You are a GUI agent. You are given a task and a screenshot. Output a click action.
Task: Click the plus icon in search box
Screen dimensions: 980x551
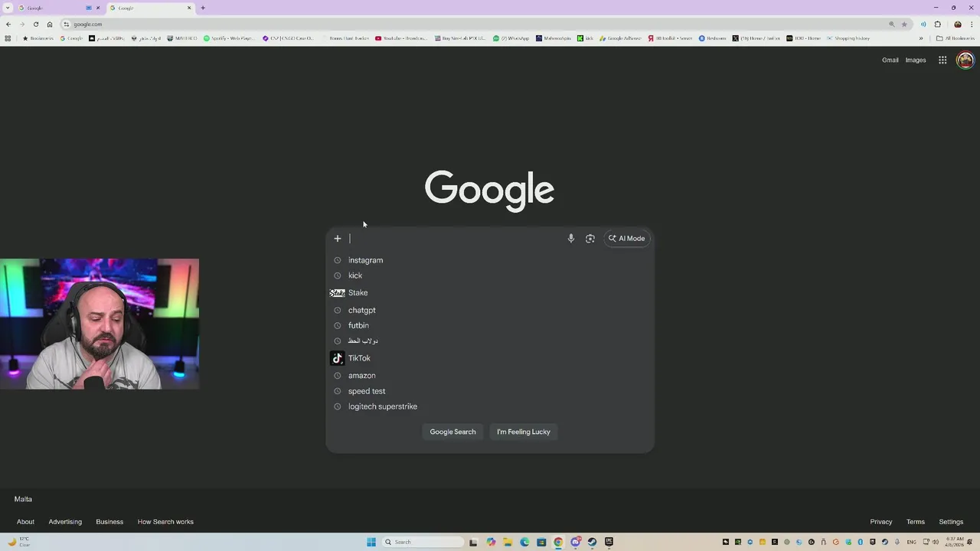(337, 238)
